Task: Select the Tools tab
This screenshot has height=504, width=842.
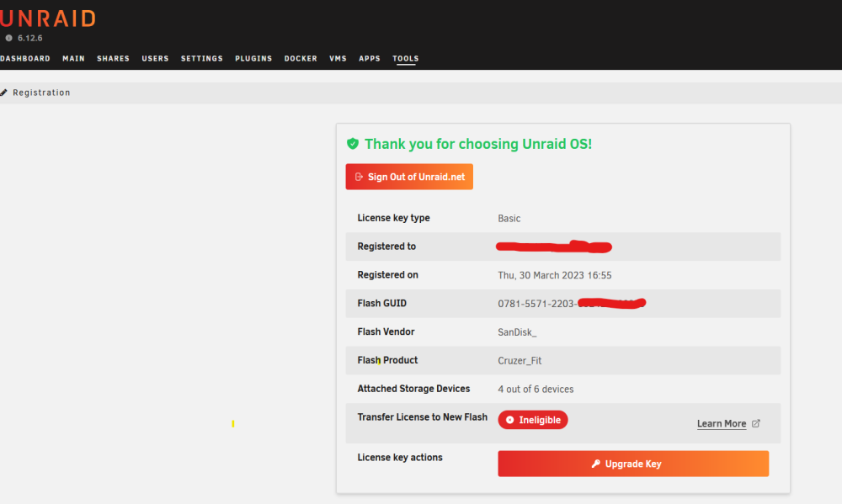Action: pos(406,59)
